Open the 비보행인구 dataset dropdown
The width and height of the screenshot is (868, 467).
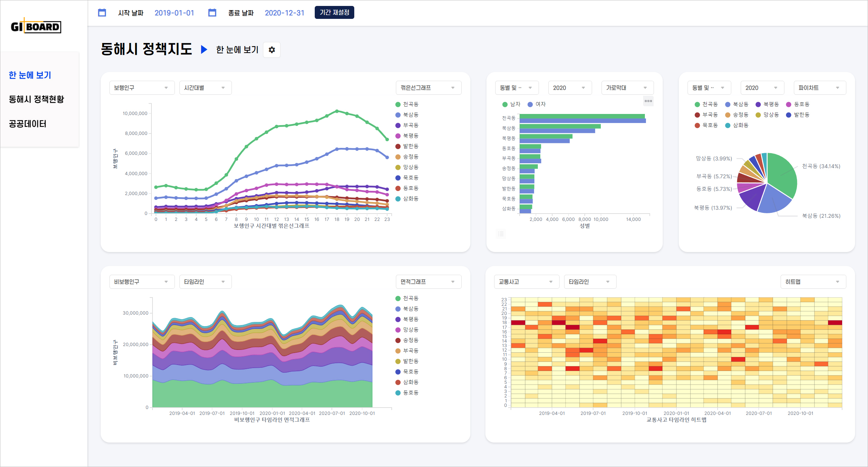click(x=142, y=282)
